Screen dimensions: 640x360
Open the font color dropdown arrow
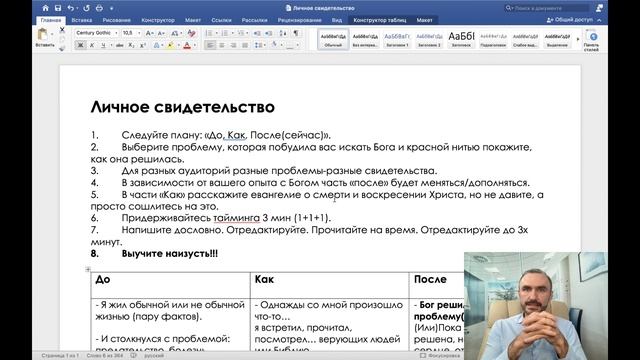195,45
